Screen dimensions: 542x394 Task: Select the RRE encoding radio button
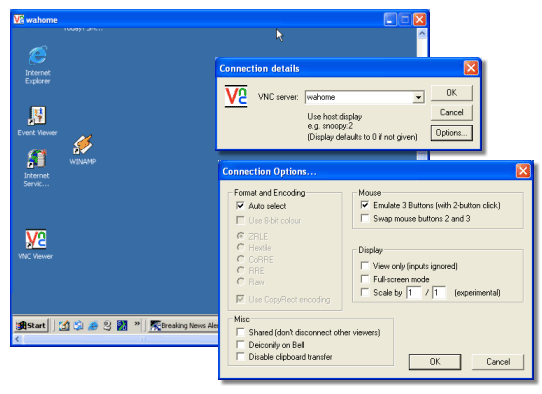point(241,270)
